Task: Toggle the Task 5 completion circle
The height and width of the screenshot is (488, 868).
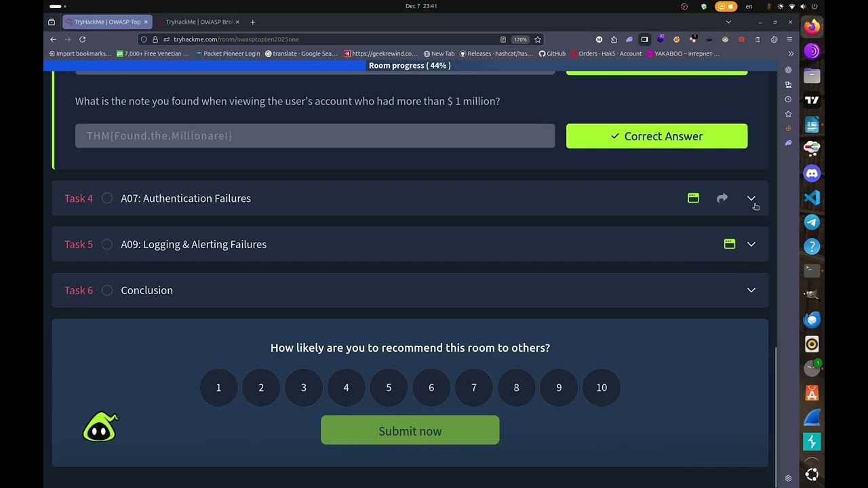Action: point(107,244)
